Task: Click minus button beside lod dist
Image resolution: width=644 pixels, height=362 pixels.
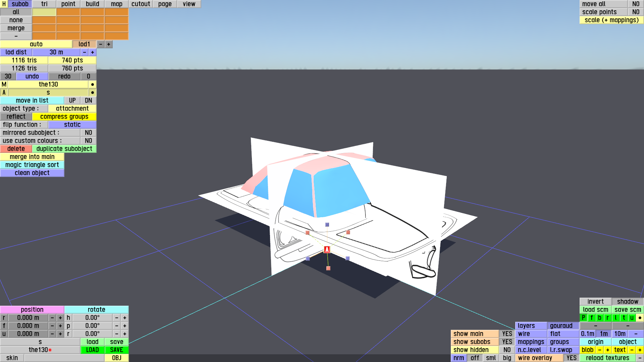Action: point(85,52)
